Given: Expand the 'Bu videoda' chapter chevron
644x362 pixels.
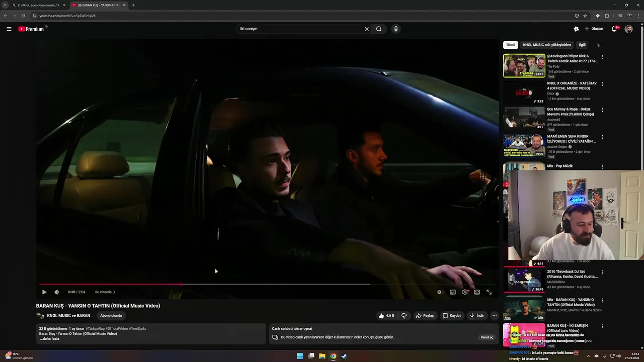Looking at the screenshot, I should tap(114, 292).
